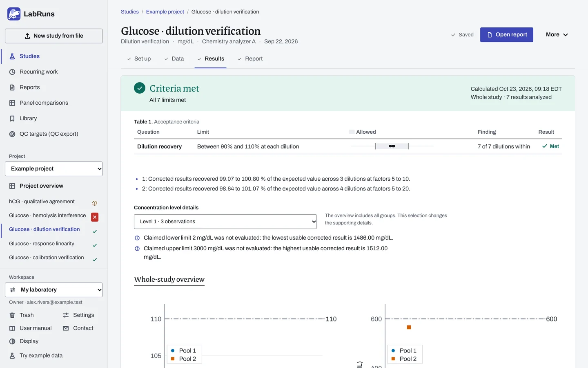Open QC targets target icon
The image size is (588, 368).
pyautogui.click(x=12, y=134)
